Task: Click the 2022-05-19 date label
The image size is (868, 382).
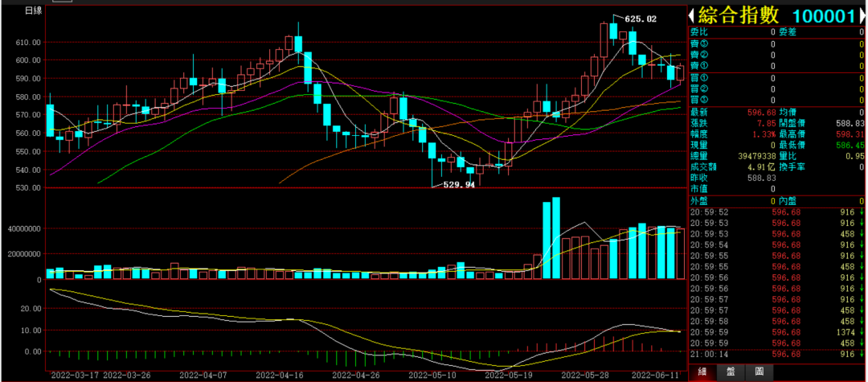Action: point(507,376)
